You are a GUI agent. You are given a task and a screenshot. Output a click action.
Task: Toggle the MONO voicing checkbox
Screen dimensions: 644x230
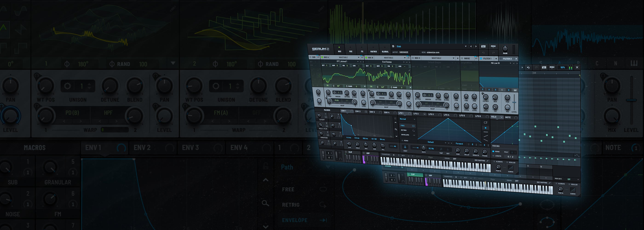493,152
